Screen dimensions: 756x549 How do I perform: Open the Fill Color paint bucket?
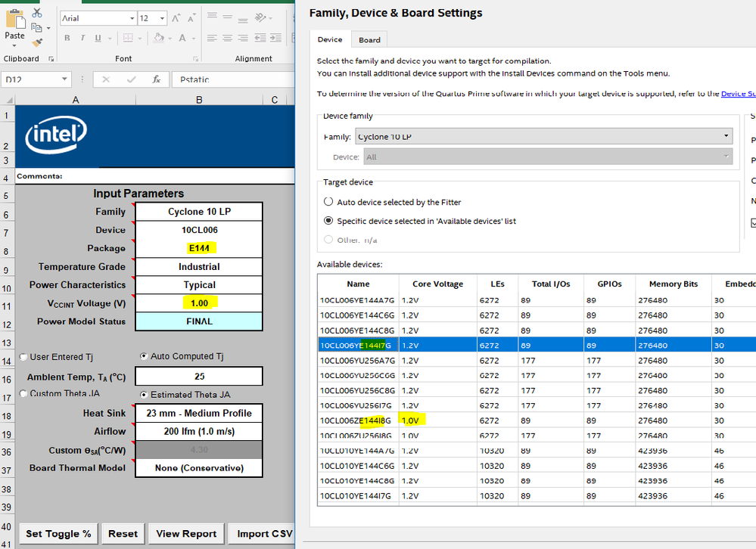coord(158,38)
